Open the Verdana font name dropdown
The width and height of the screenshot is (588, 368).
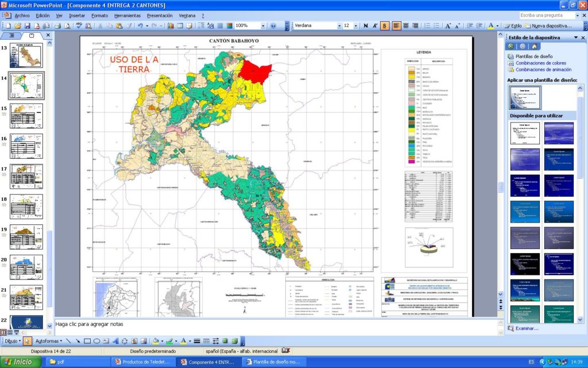tap(339, 26)
